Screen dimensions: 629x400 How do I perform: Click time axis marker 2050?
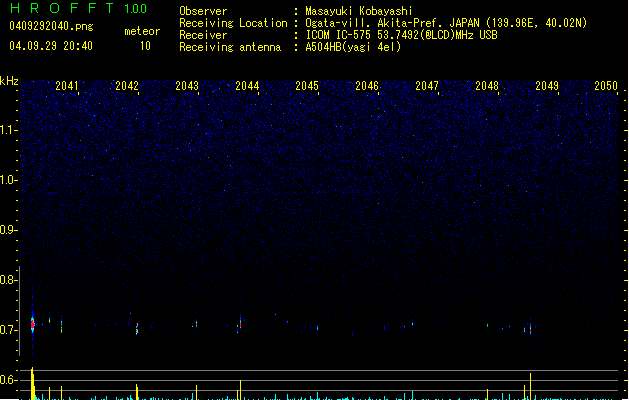click(606, 86)
